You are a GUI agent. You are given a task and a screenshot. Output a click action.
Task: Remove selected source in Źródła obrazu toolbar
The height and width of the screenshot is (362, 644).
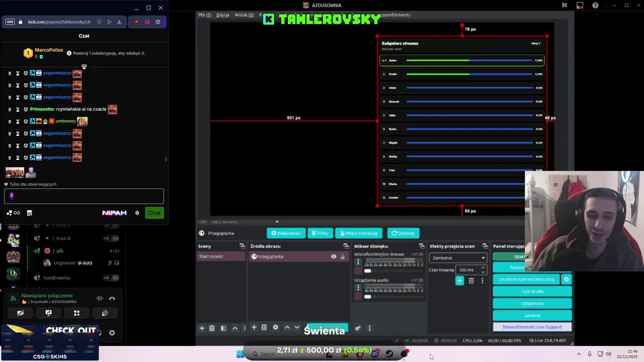click(264, 328)
